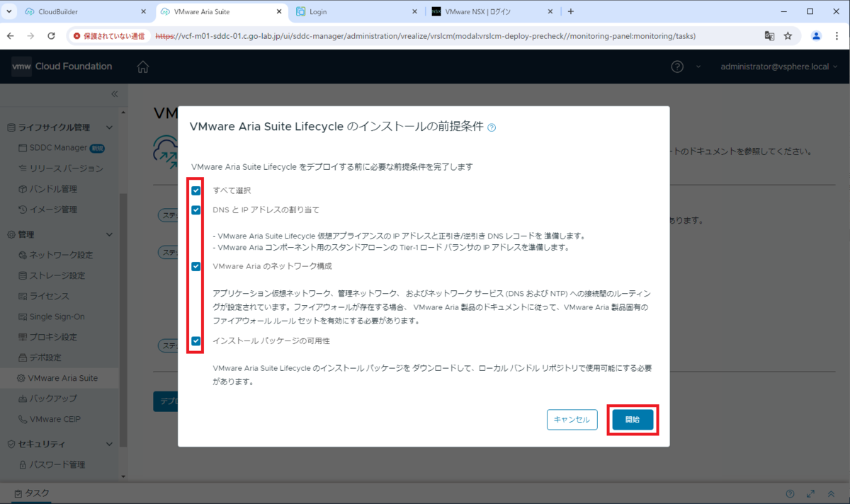850x504 pixels.
Task: Click the 開始 button
Action: pos(633,420)
